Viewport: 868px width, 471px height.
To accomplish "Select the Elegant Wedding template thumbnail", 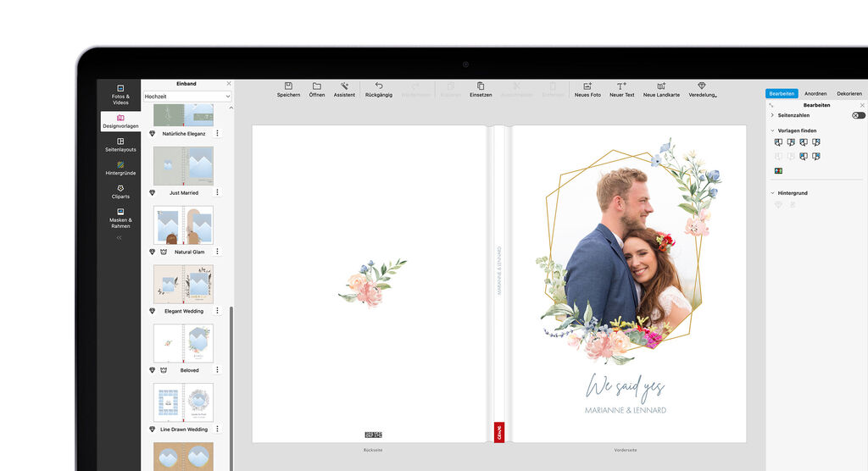I will (183, 285).
